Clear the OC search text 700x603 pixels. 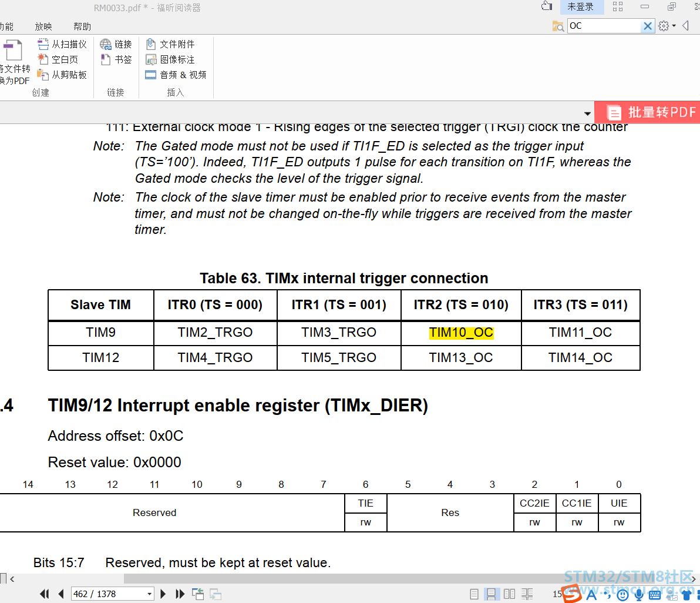(x=647, y=26)
